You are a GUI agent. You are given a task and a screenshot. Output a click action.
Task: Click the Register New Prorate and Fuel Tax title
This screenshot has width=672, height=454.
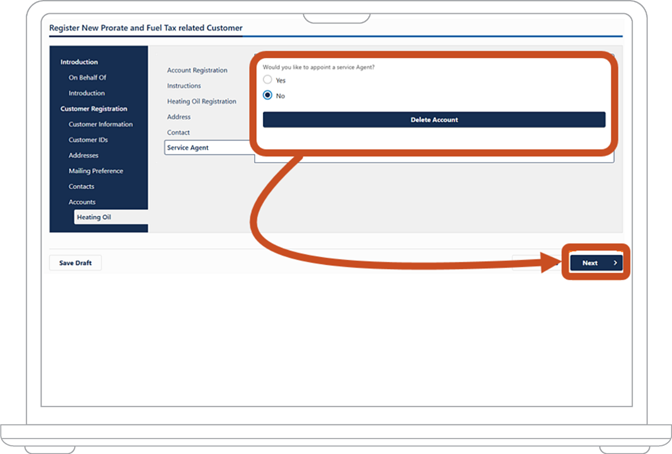[x=146, y=28]
